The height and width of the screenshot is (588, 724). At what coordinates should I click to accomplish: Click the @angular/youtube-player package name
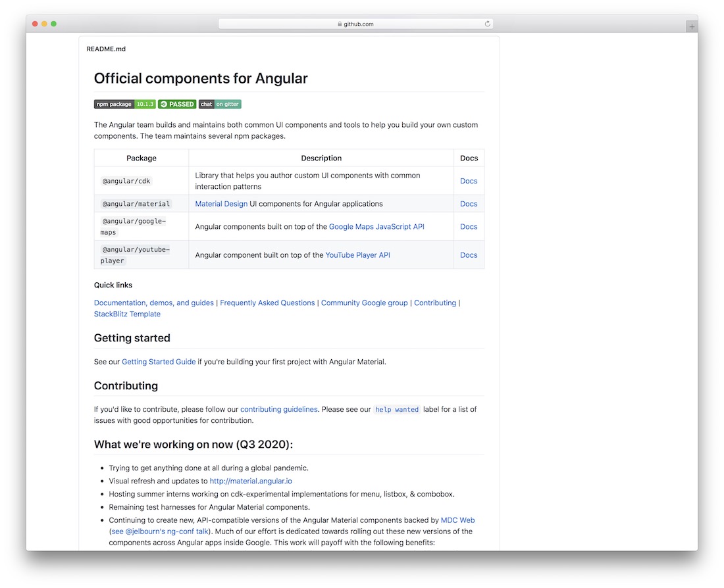135,255
